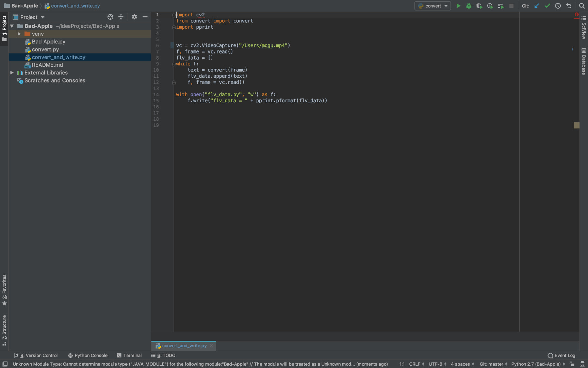Image resolution: width=588 pixels, height=368 pixels.
Task: Run the convert configuration with the green play button
Action: pos(458,6)
